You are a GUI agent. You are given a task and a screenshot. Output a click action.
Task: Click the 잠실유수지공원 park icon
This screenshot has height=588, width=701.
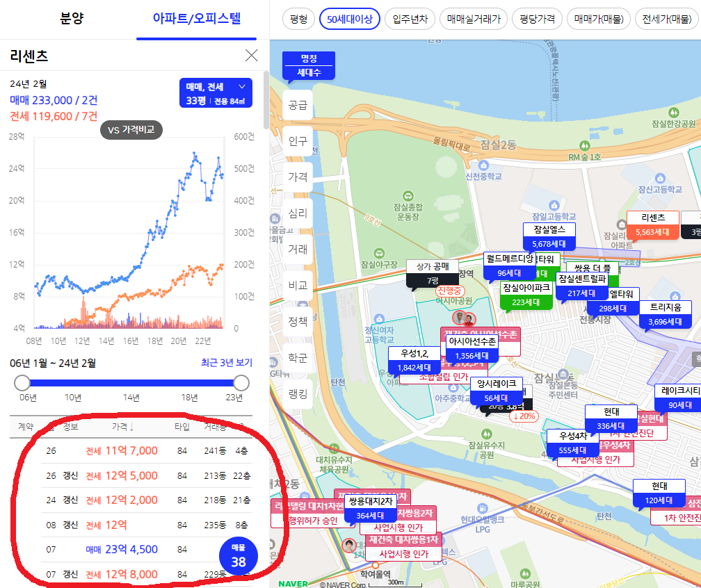[487, 434]
